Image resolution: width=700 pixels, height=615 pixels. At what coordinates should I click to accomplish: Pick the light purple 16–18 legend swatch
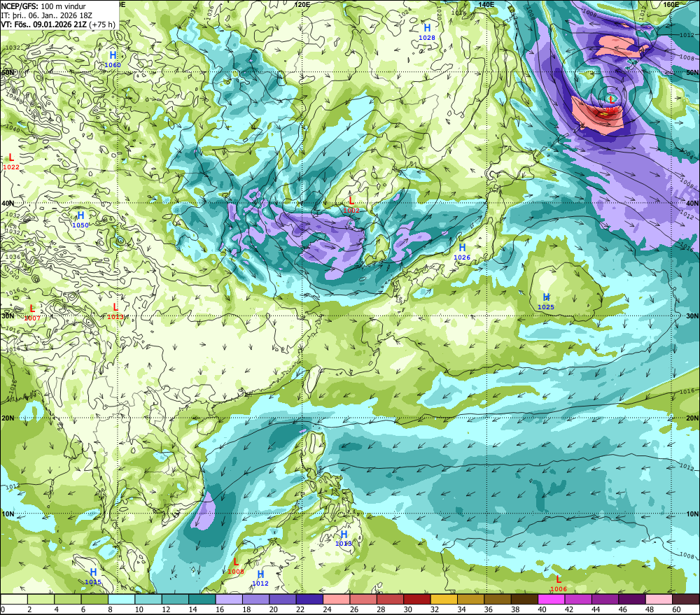click(229, 599)
